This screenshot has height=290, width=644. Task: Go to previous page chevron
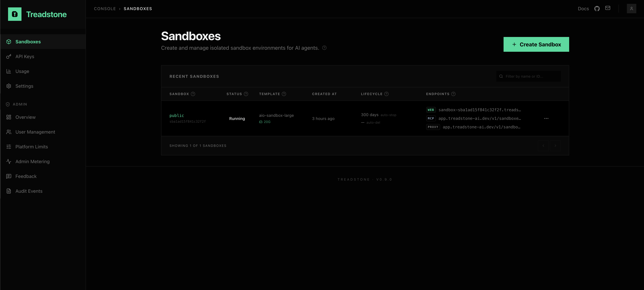tap(543, 146)
